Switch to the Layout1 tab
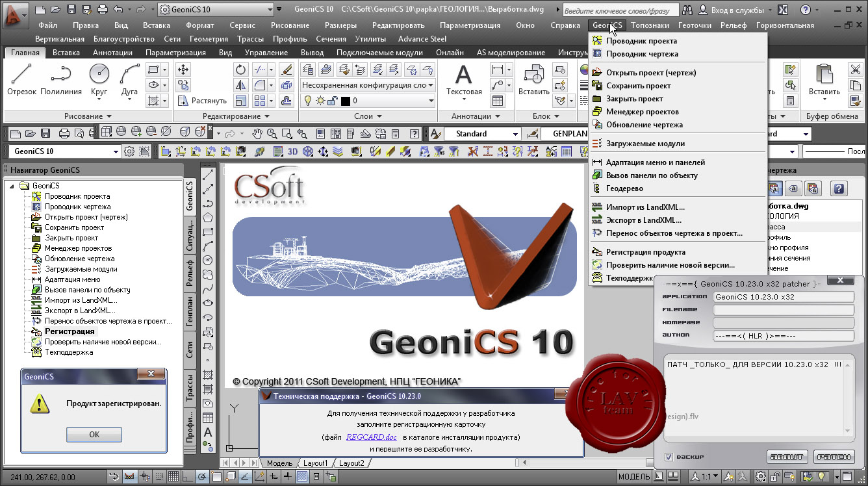 click(x=316, y=463)
